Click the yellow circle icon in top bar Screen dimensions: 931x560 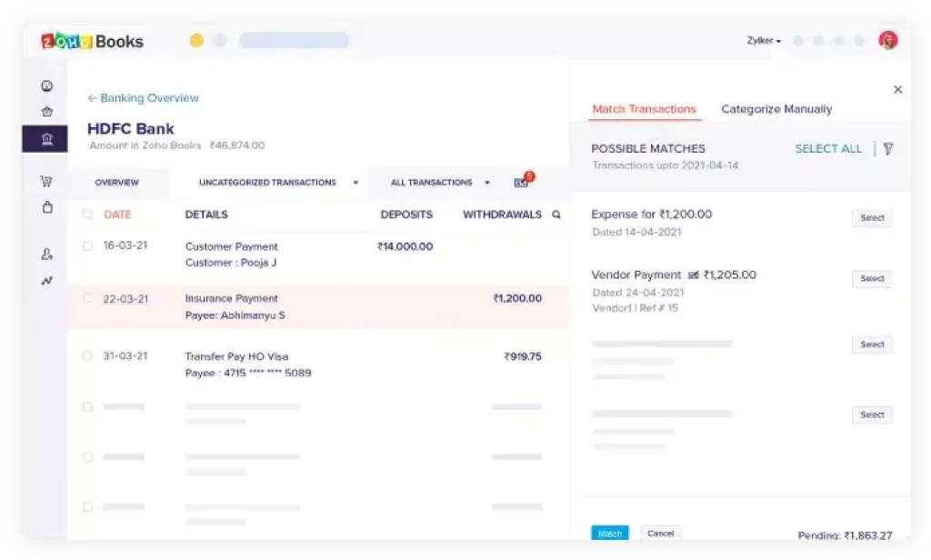click(196, 40)
